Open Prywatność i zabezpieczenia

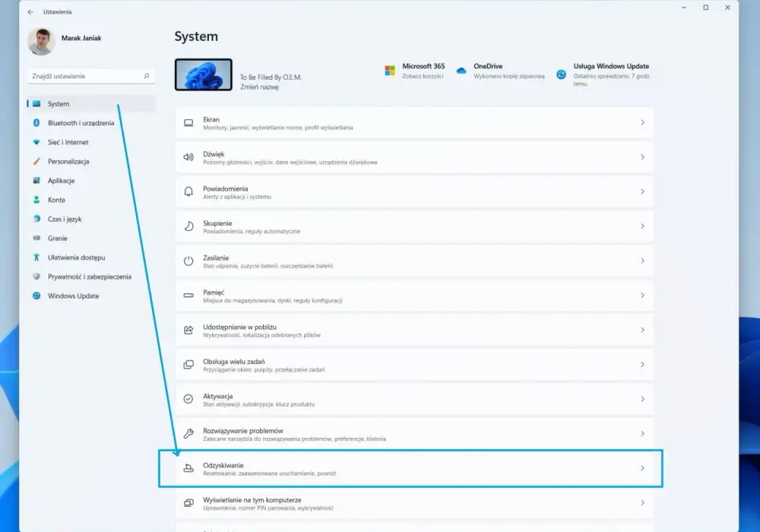point(90,277)
